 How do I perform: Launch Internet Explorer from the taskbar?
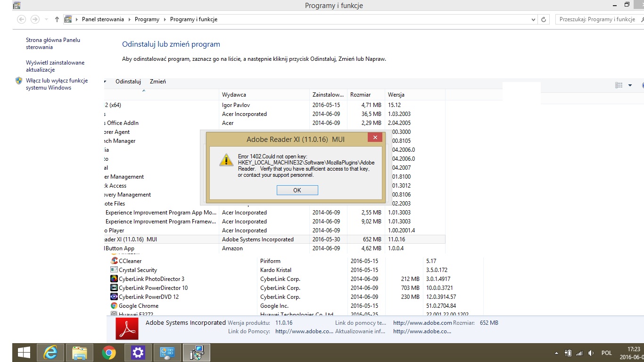tap(50, 352)
